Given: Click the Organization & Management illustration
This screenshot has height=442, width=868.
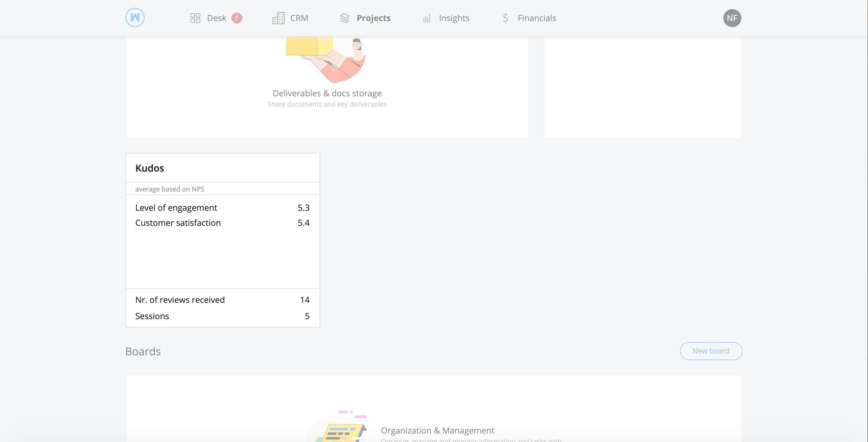Looking at the screenshot, I should click(337, 426).
